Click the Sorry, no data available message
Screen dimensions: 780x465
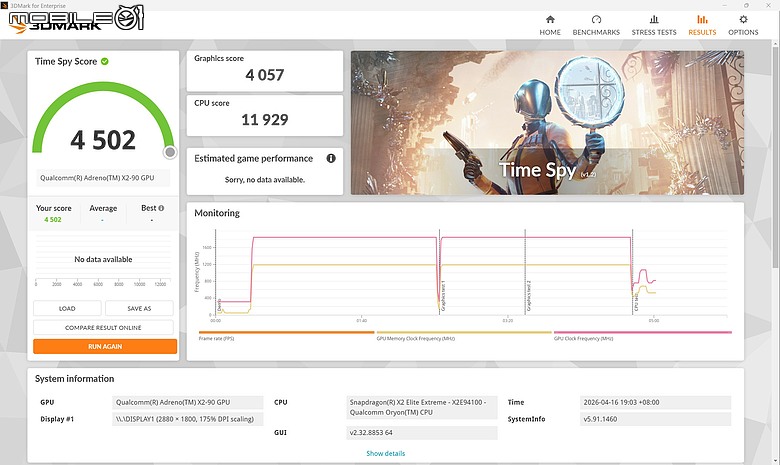[265, 180]
